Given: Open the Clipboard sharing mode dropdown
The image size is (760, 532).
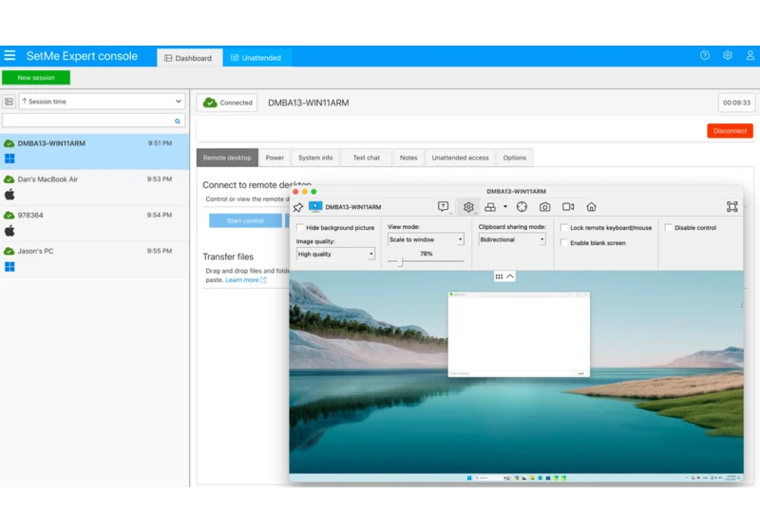Looking at the screenshot, I should point(512,239).
